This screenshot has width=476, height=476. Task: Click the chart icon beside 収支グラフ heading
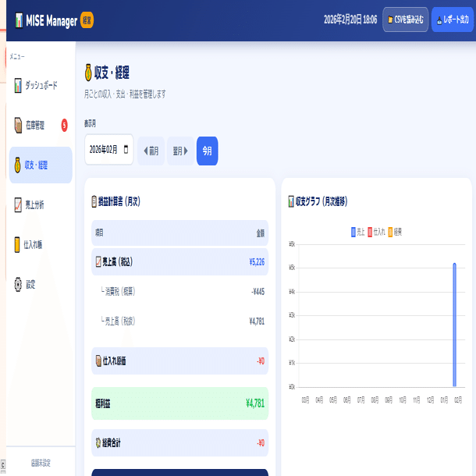point(291,201)
